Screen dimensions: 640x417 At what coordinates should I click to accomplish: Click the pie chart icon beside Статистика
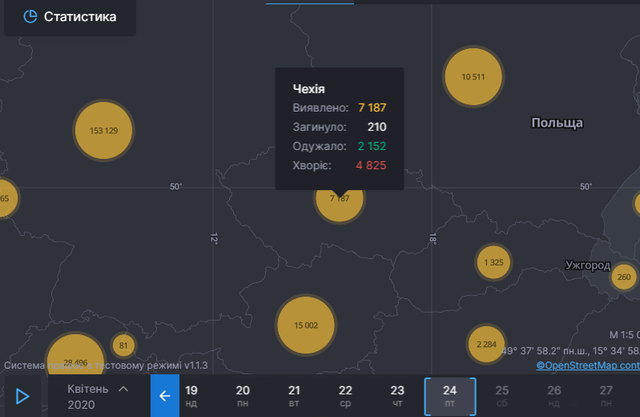click(x=30, y=17)
